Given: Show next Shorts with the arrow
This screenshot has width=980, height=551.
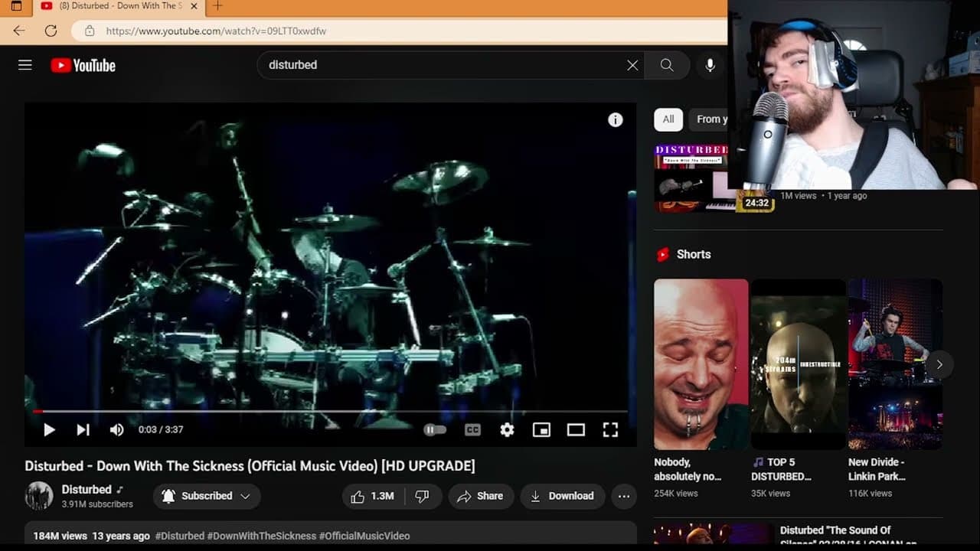Looking at the screenshot, I should pos(939,364).
